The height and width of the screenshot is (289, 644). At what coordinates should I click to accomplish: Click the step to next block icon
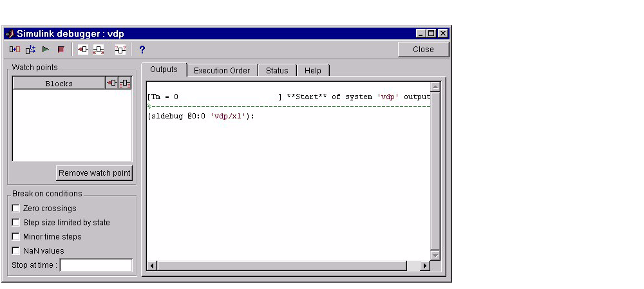[15, 50]
